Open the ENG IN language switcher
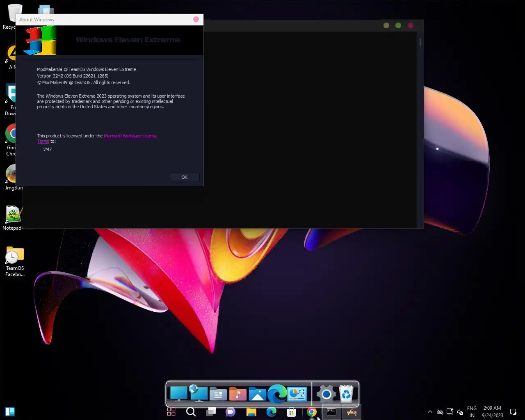The height and width of the screenshot is (420, 525). [472, 412]
